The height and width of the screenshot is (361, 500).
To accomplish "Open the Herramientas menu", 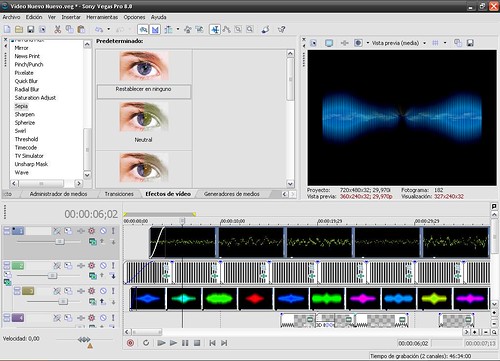I will (102, 17).
